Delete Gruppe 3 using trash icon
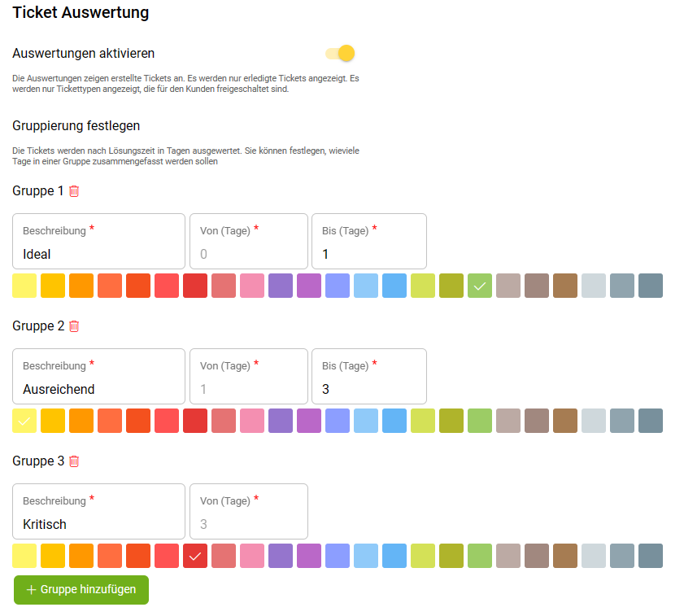This screenshot has width=684, height=616. coord(74,461)
